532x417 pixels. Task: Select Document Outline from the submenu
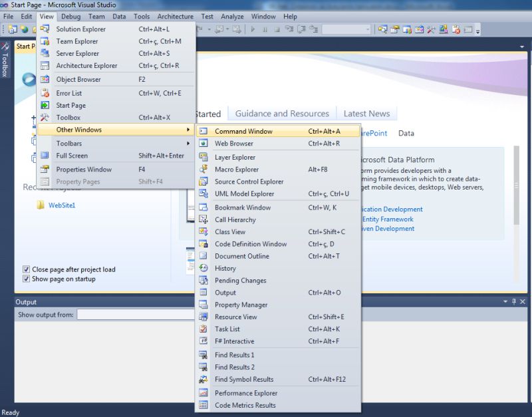(x=278, y=256)
